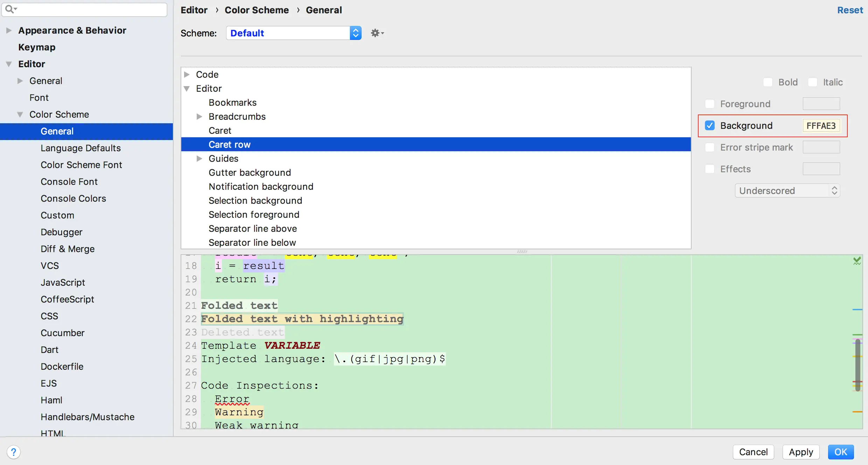Expand the Appearance & Behavior section

point(9,30)
